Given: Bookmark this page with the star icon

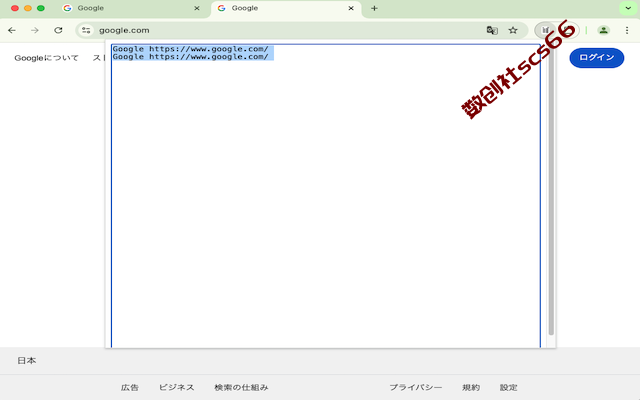Looking at the screenshot, I should coord(513,30).
